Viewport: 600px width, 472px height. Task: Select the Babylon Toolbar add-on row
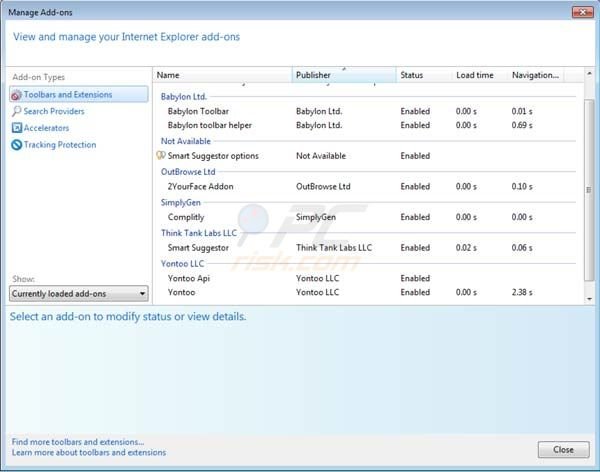pyautogui.click(x=368, y=111)
